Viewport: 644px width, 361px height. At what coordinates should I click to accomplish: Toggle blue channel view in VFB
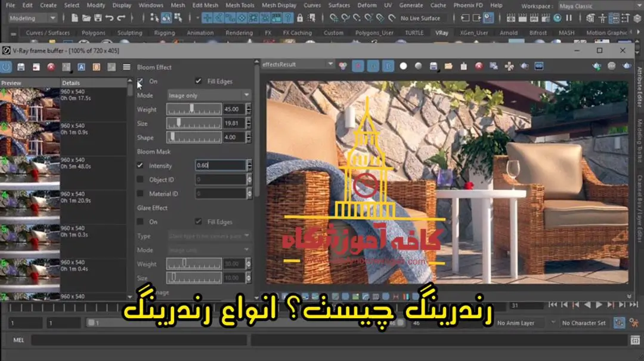pos(388,66)
